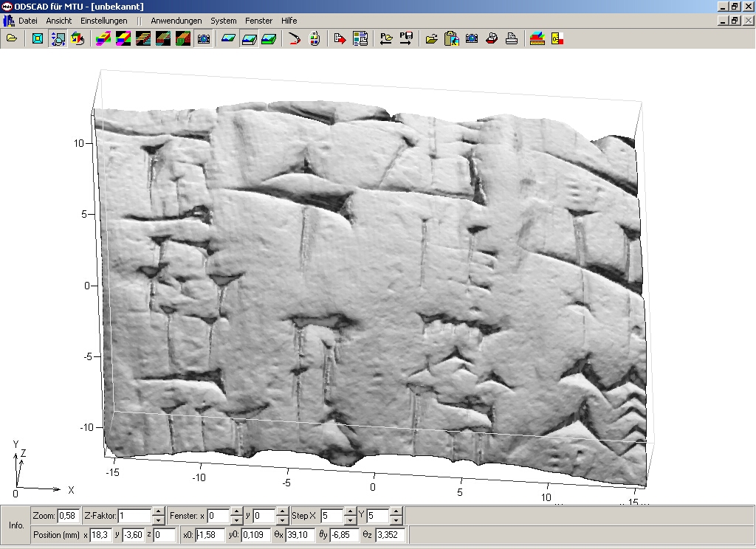The image size is (756, 549).
Task: Select the magnifier zoom view tool
Action: 58,38
